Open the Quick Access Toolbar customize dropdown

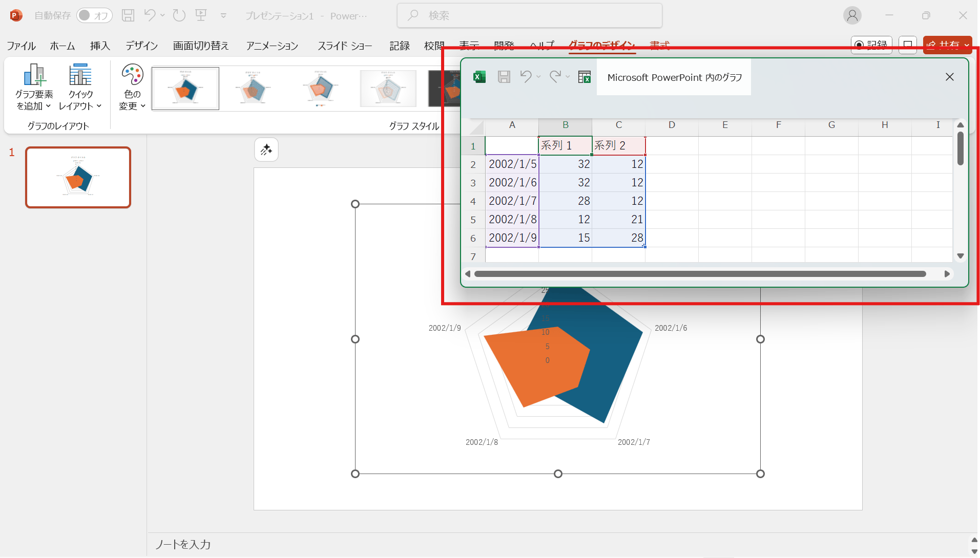tap(223, 16)
